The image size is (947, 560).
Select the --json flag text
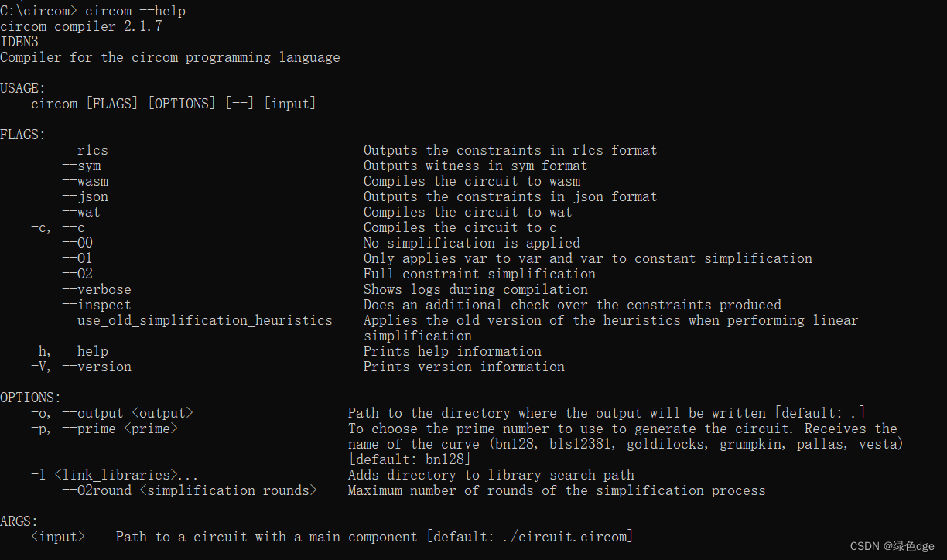pyautogui.click(x=85, y=196)
